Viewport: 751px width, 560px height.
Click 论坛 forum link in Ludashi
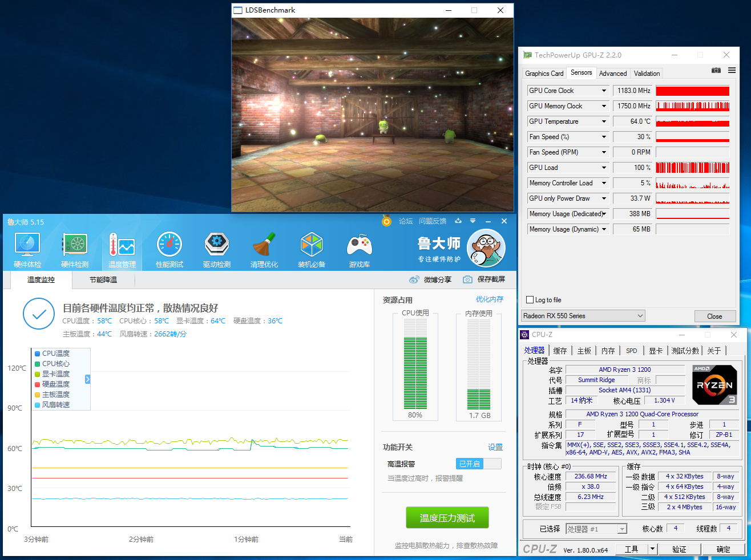tap(406, 221)
